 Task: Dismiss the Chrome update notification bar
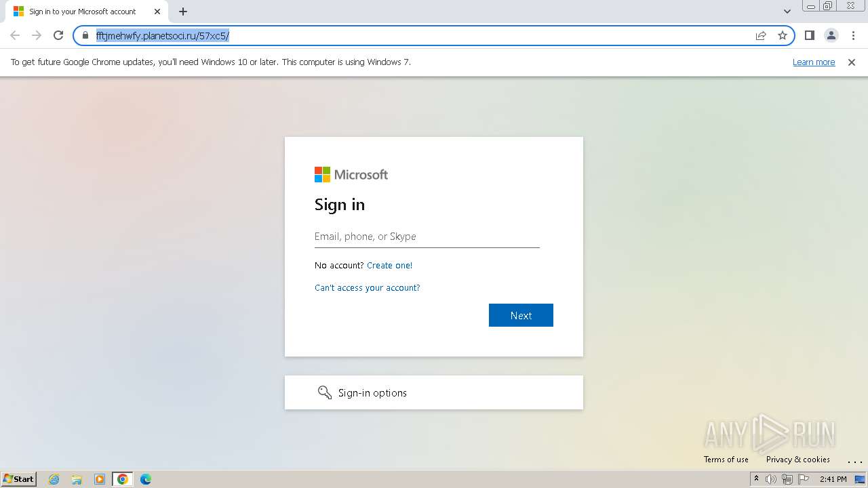pyautogui.click(x=852, y=62)
